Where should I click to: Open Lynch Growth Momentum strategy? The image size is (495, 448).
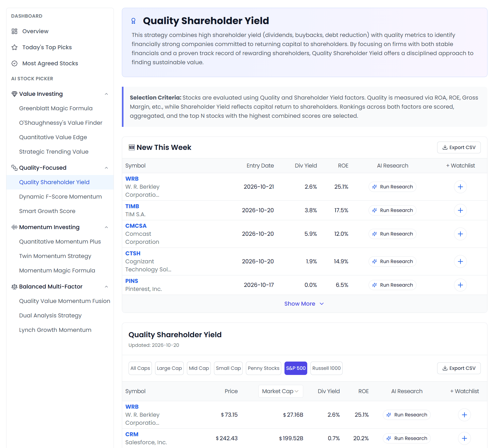point(55,330)
